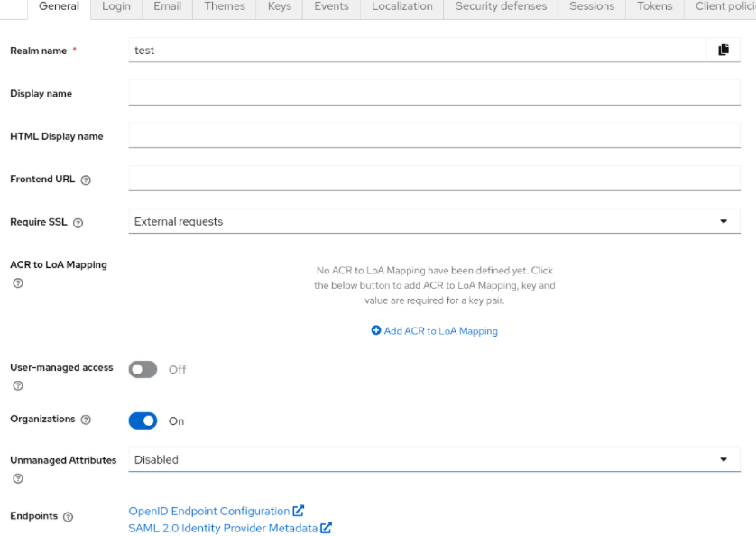The image size is (756, 536).
Task: Open help tooltip for Frontend URL
Action: click(86, 179)
